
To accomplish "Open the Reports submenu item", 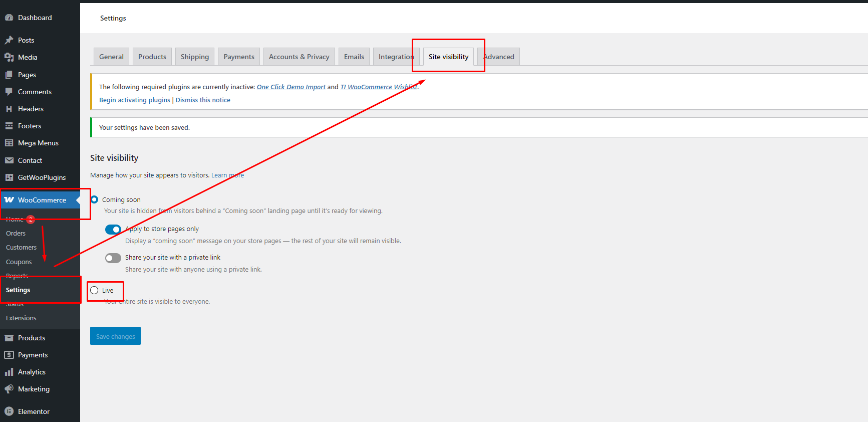I will pyautogui.click(x=17, y=276).
